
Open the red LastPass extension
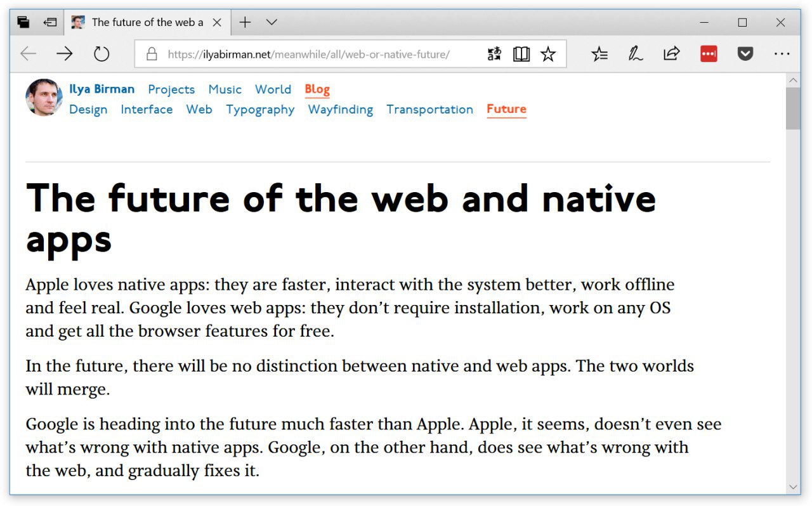pos(709,54)
